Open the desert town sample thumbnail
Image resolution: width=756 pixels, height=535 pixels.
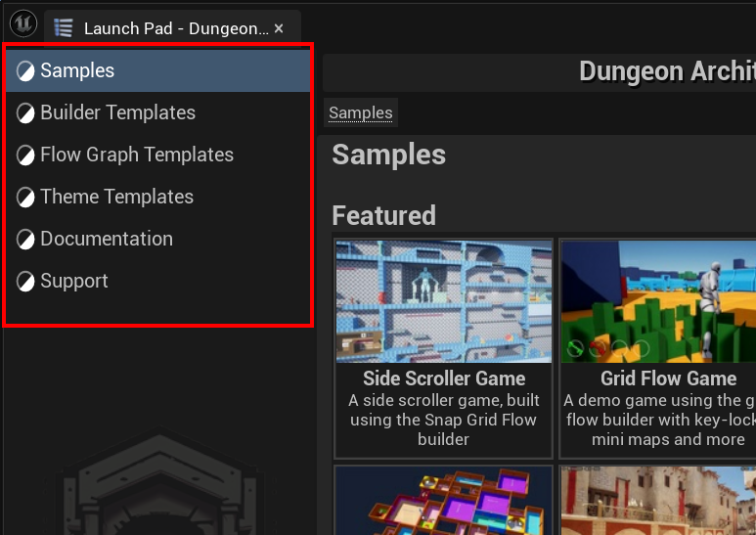click(x=658, y=501)
